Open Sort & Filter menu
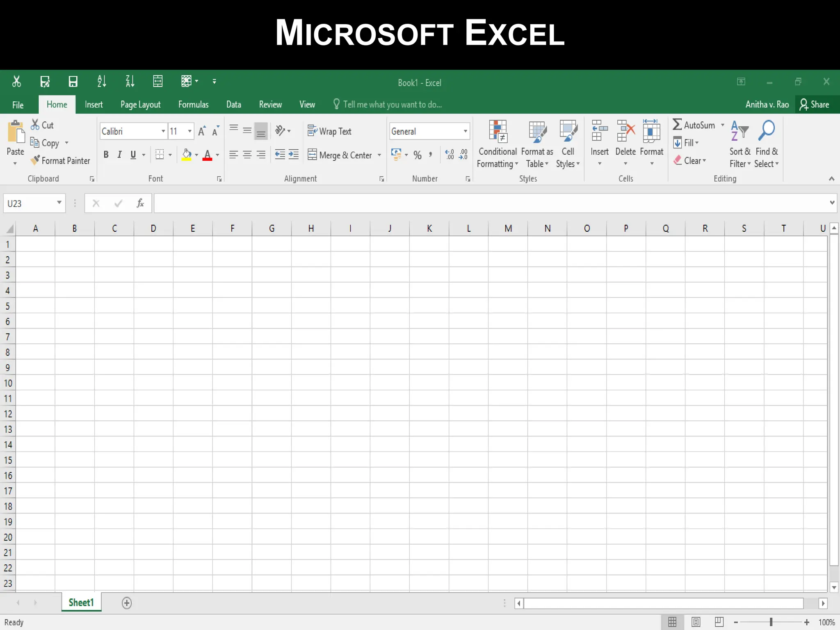Screen dimensions: 840x630 [x=740, y=144]
